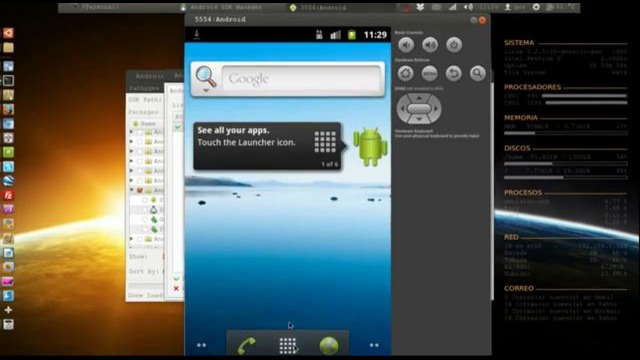
Task: Launch FileZilla from the launcher
Action: coord(8,195)
